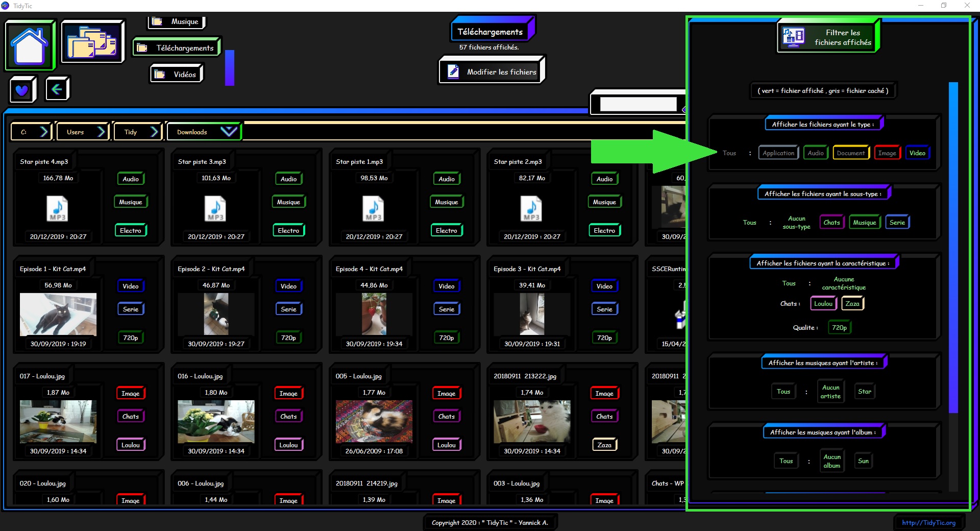The height and width of the screenshot is (531, 980).
Task: Open thumbnail of Episode 2 - Kit Cat.mp4
Action: [x=215, y=314]
